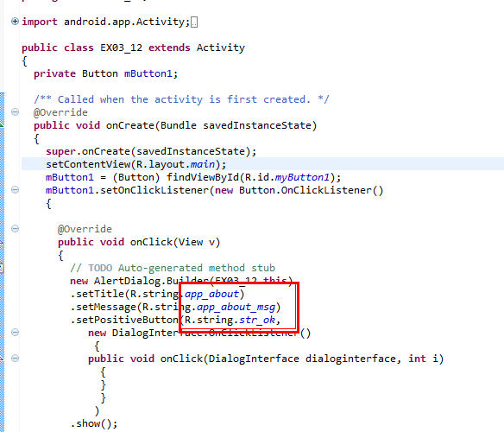Click the 'extends Activity' text
504x432 pixels.
click(197, 48)
